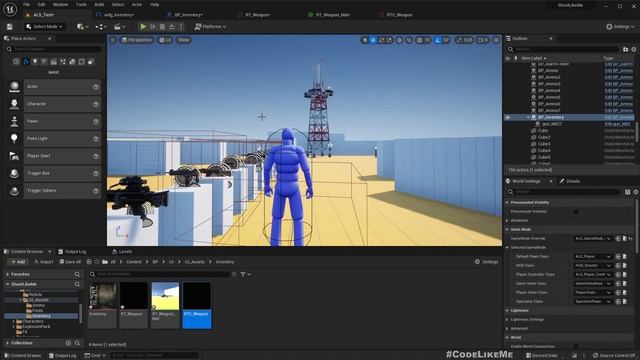The height and width of the screenshot is (360, 640).
Task: Open the GameMode Override dropdown
Action: click(x=593, y=238)
